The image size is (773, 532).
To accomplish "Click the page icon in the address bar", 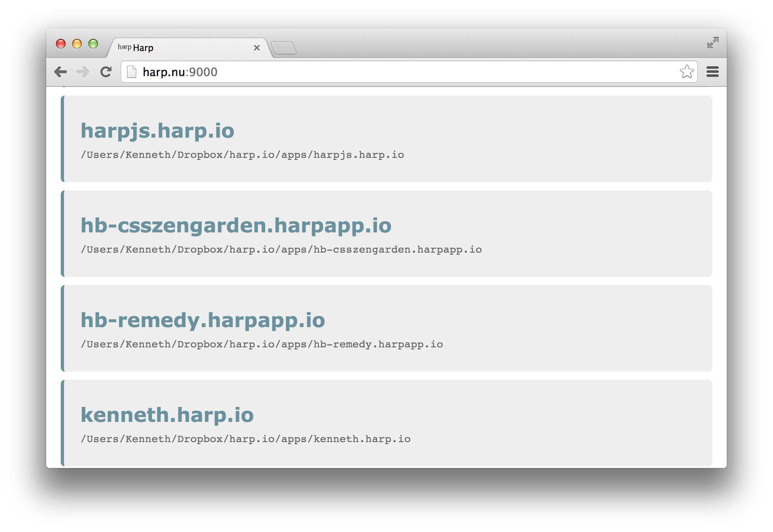I will (132, 72).
